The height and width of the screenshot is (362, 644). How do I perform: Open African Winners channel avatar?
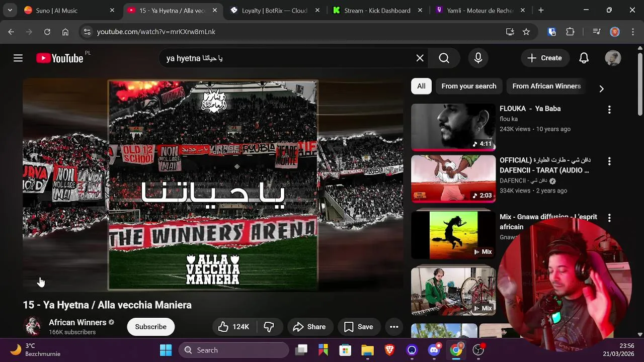click(x=33, y=327)
